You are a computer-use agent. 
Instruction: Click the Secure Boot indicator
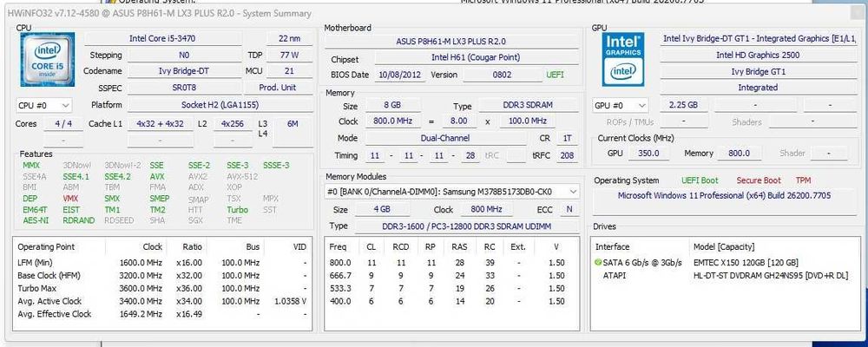coord(759,180)
